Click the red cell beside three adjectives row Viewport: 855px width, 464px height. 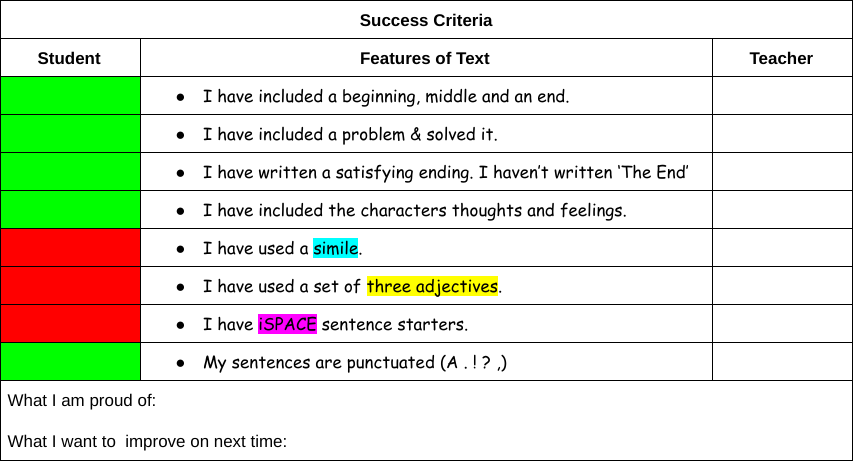point(70,286)
